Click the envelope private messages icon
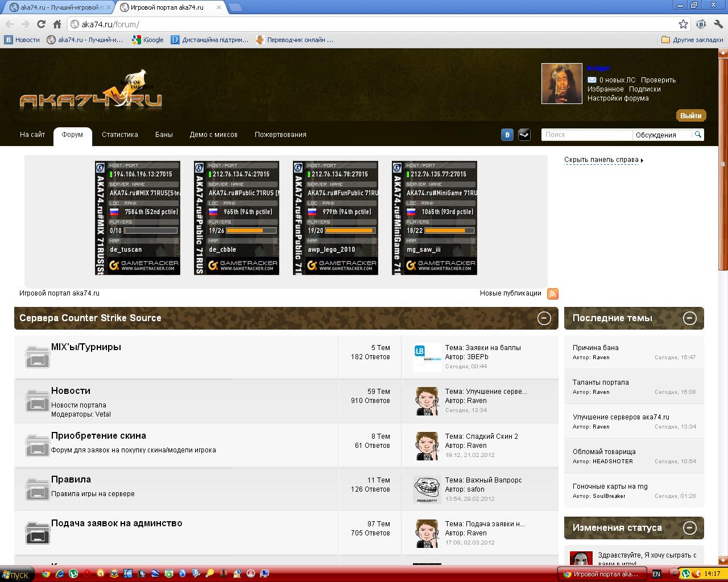Viewport: 728px width, 582px height. point(592,80)
